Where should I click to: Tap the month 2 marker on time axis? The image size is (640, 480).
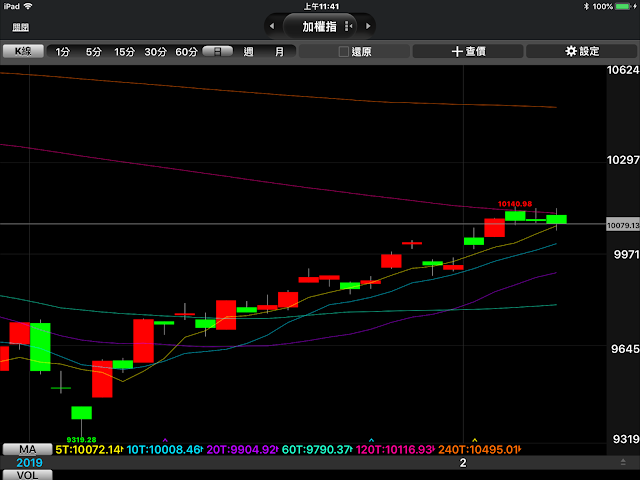pyautogui.click(x=463, y=463)
